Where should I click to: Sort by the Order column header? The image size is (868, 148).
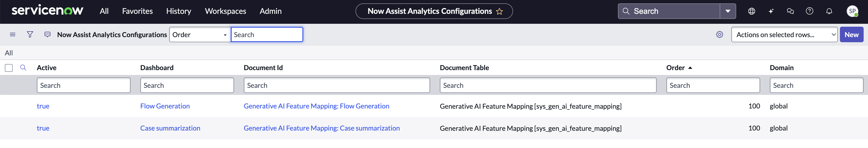[675, 68]
